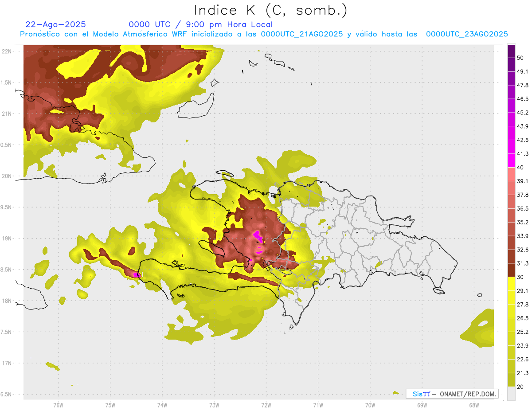This screenshot has width=532, height=411.
Task: Click the colorbar value "31.3"
Action: (x=523, y=263)
